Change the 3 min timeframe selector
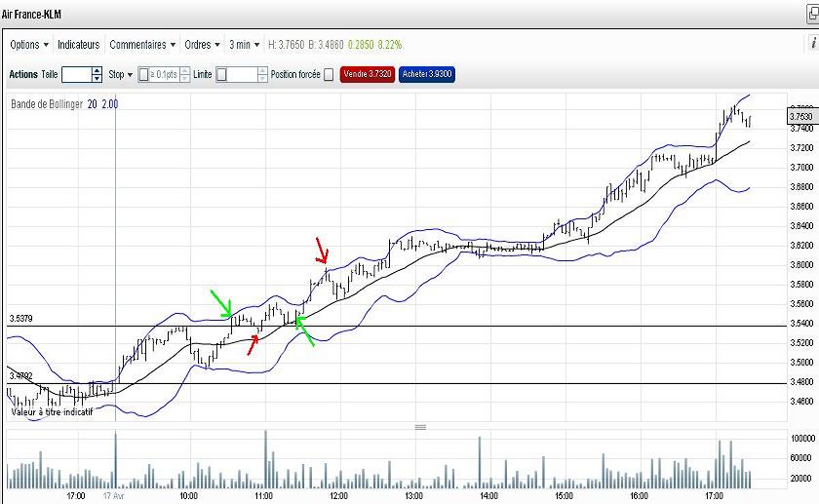The image size is (819, 504). pos(244,45)
